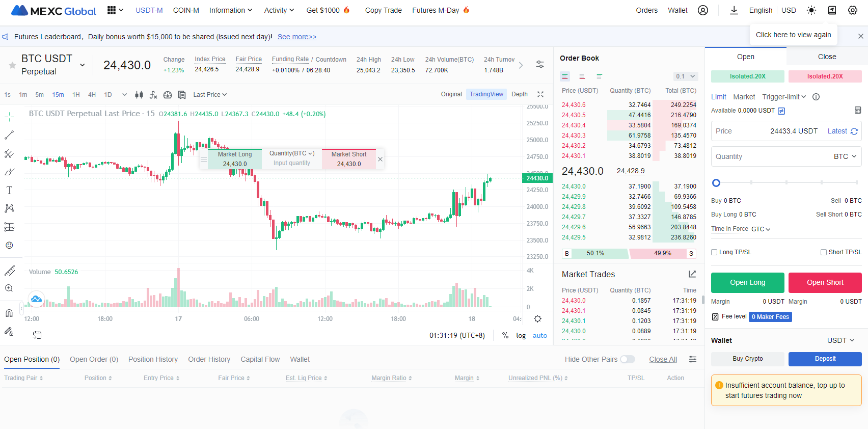Select ruler measure tool

click(9, 271)
